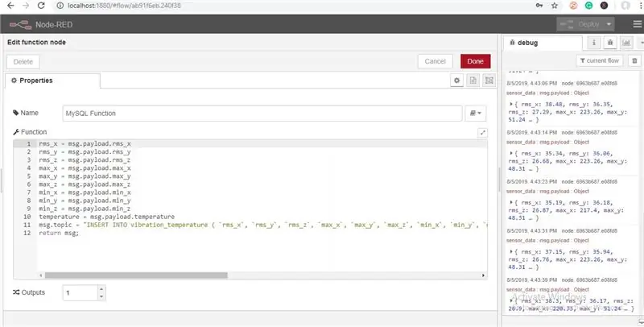
Task: Click the dark circular extension icon
Action: pos(605,6)
